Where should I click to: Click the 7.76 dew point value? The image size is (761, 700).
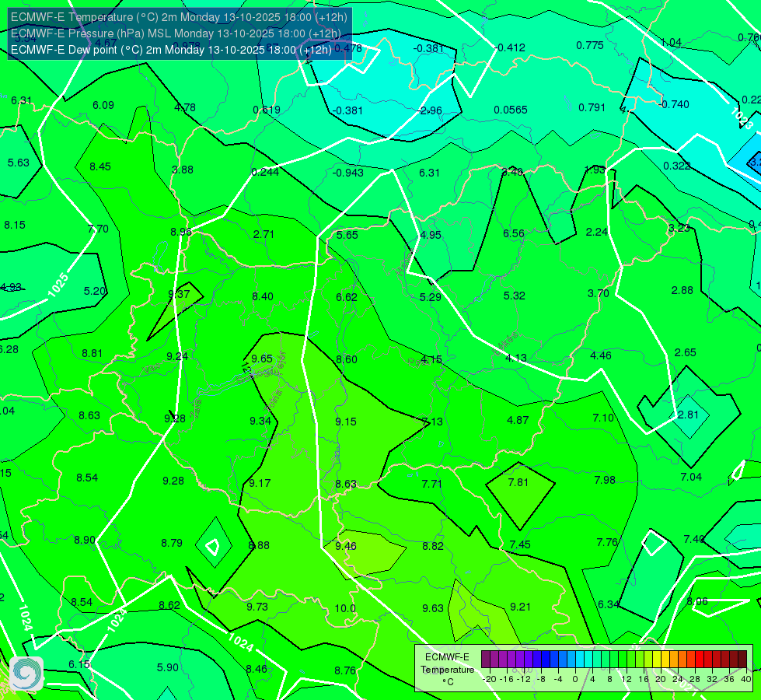click(x=606, y=542)
